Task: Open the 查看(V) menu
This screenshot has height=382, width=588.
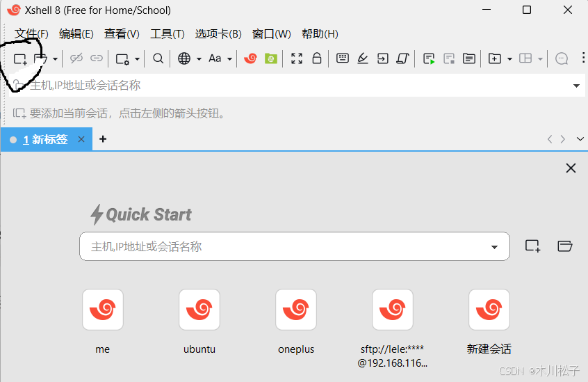Action: tap(122, 34)
